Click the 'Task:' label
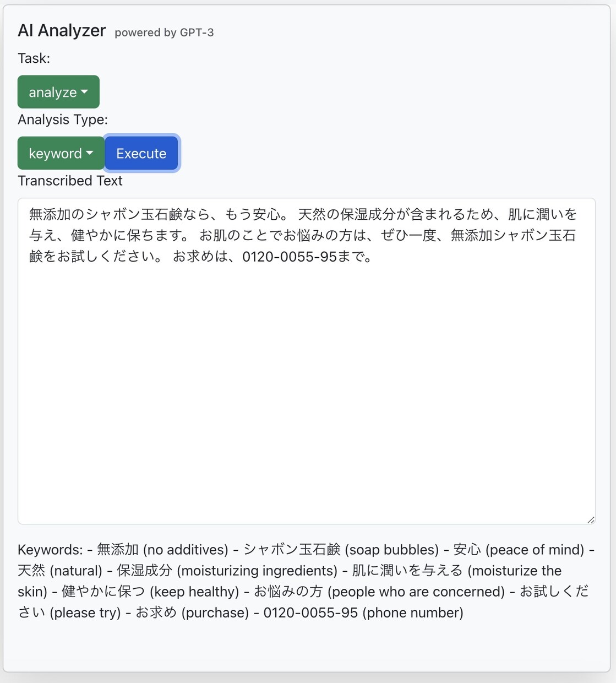Image resolution: width=616 pixels, height=683 pixels. (34, 58)
